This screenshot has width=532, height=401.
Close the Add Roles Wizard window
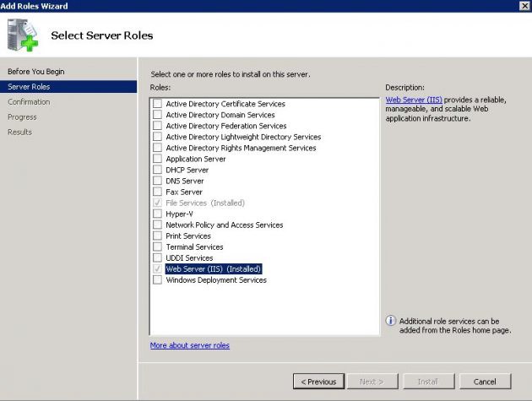click(x=523, y=6)
